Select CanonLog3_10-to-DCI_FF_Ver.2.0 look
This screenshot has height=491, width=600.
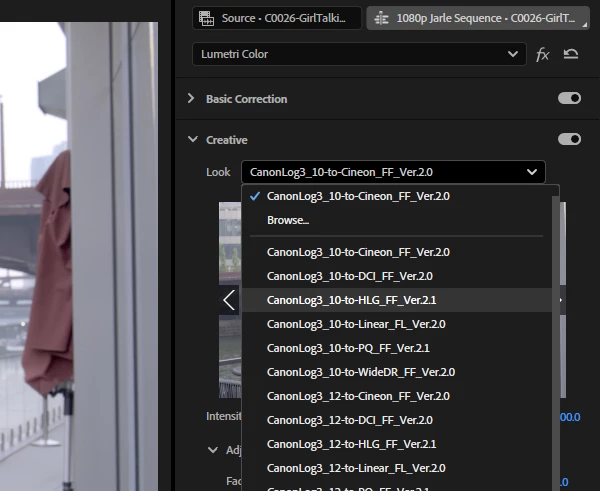397,276
